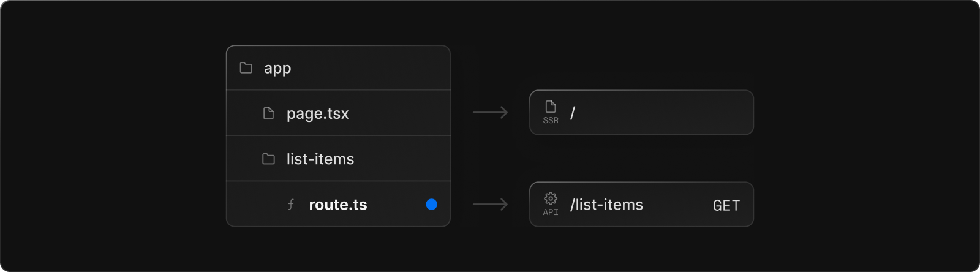Click the API label under gear icon
980x272 pixels.
[551, 213]
